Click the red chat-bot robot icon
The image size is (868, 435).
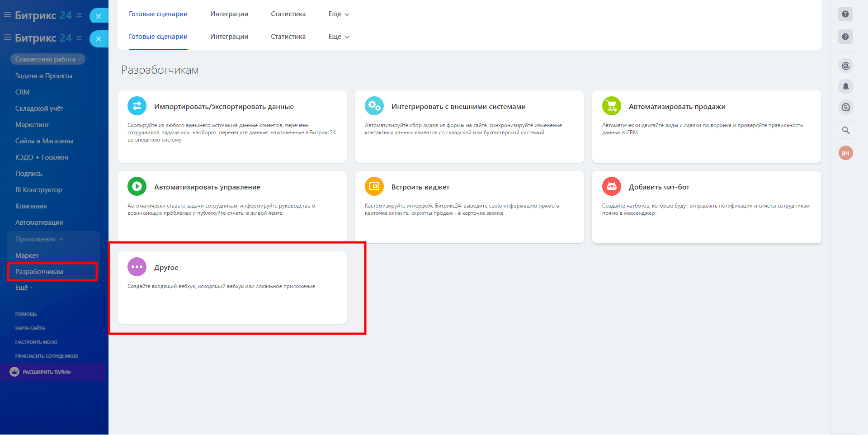612,186
